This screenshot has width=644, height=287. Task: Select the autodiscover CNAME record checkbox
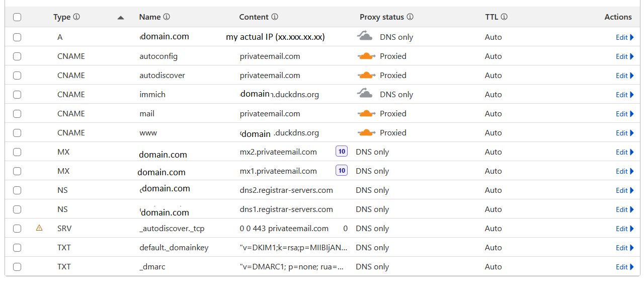pos(17,76)
